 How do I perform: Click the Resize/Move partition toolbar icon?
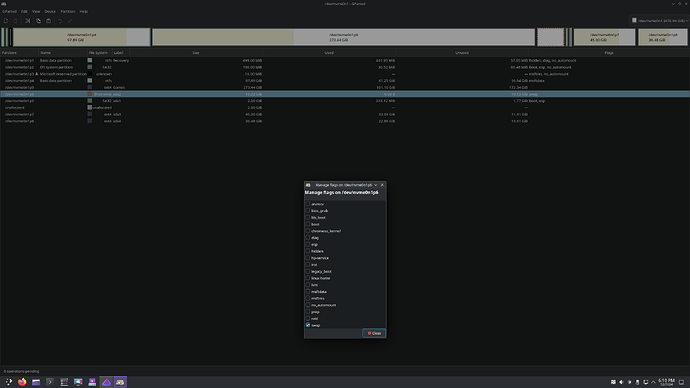click(27, 21)
